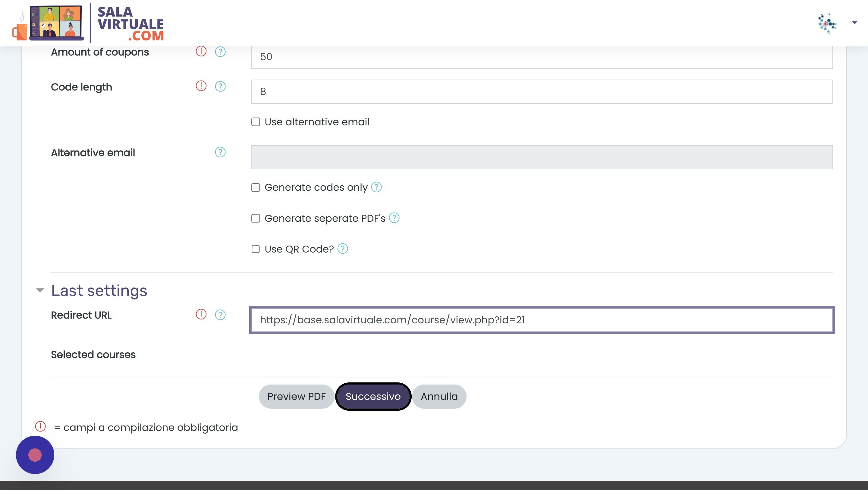868x490 pixels.
Task: Click the Preview PDF button
Action: pos(296,396)
